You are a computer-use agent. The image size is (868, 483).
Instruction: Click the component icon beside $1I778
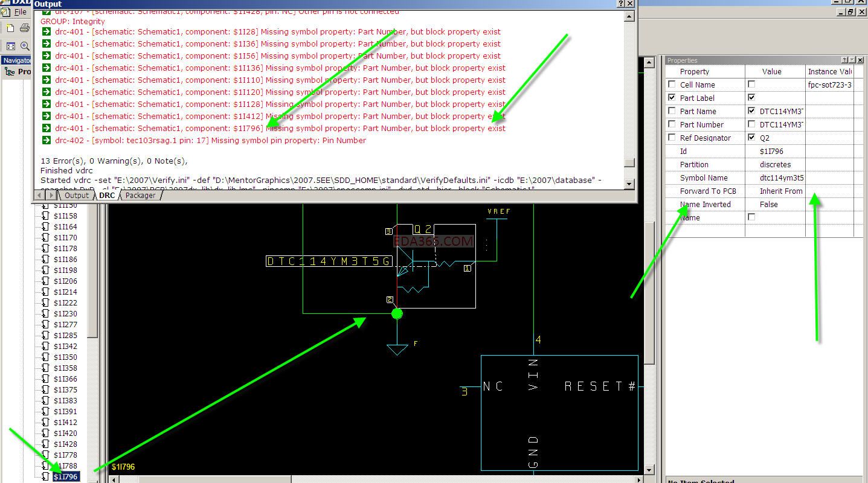(x=45, y=455)
